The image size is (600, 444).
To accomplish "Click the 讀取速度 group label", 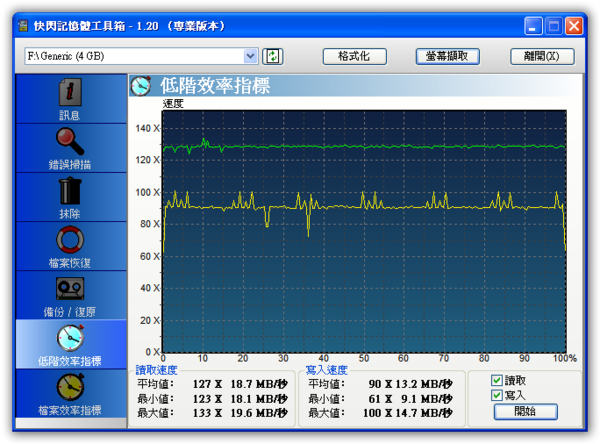I will [x=156, y=370].
